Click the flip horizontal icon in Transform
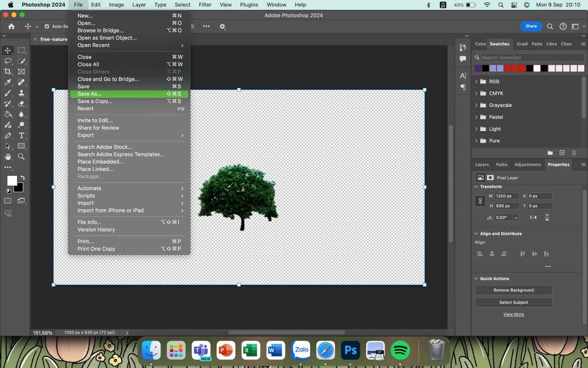588x368 pixels. click(533, 218)
